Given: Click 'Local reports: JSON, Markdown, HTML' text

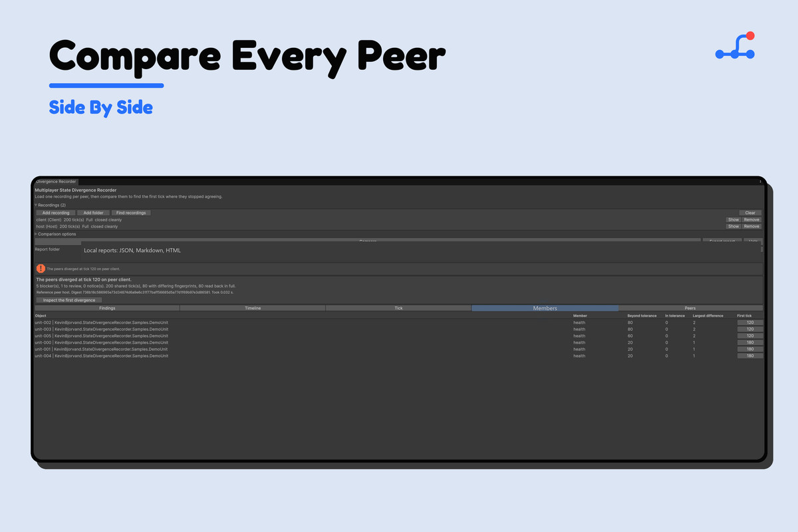Looking at the screenshot, I should pos(132,251).
